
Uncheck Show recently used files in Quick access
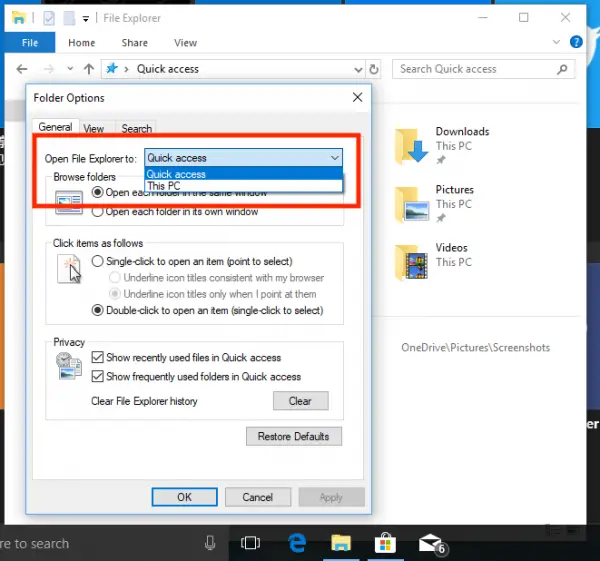(98, 357)
